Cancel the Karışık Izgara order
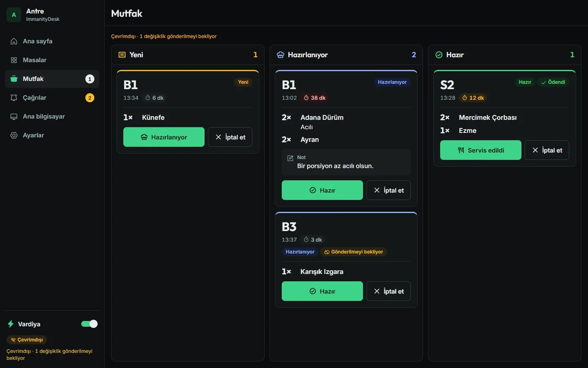588x368 pixels. (x=388, y=291)
